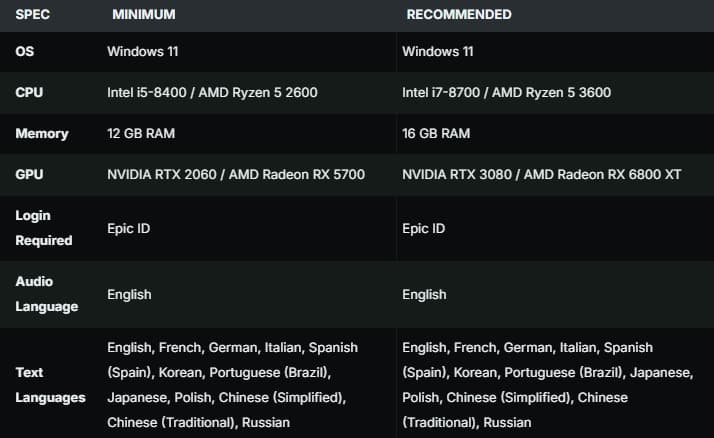The image size is (714, 438).
Task: Click the Memory row label
Action: [x=41, y=133]
